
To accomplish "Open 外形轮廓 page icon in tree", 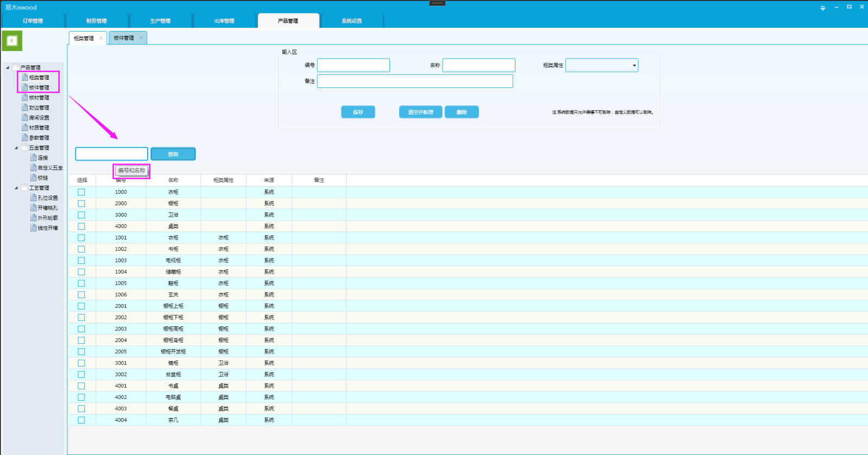I will pyautogui.click(x=33, y=218).
